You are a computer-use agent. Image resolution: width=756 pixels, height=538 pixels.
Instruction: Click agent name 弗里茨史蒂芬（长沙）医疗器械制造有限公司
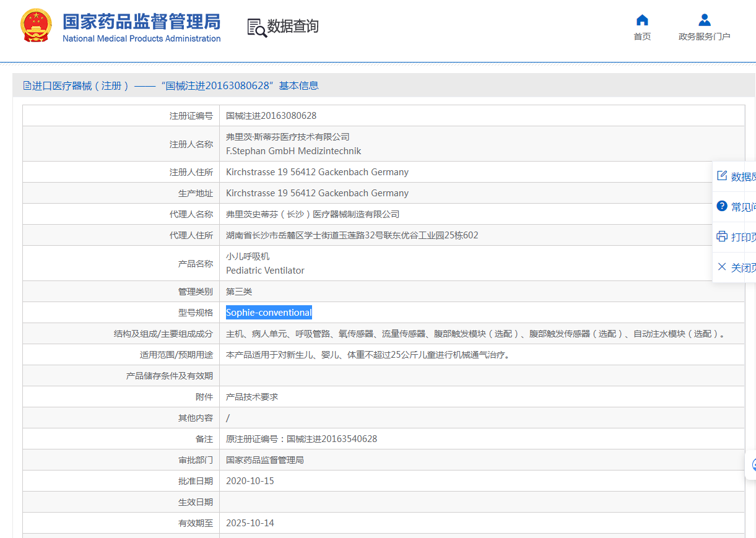[313, 214]
